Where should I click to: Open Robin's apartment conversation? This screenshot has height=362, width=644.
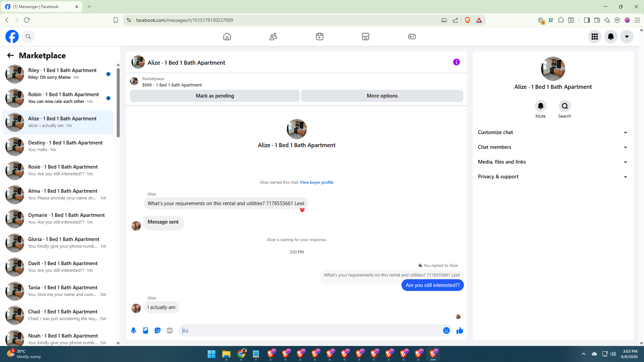tap(58, 98)
